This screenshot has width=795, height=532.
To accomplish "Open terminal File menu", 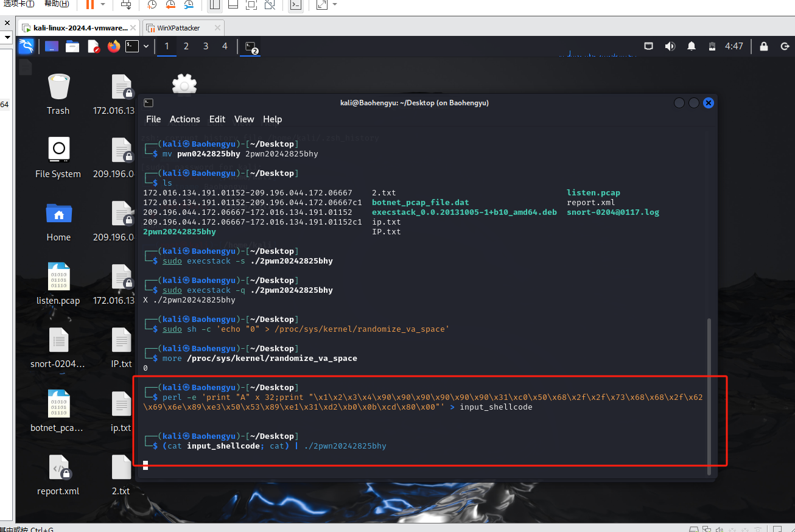I will click(153, 119).
